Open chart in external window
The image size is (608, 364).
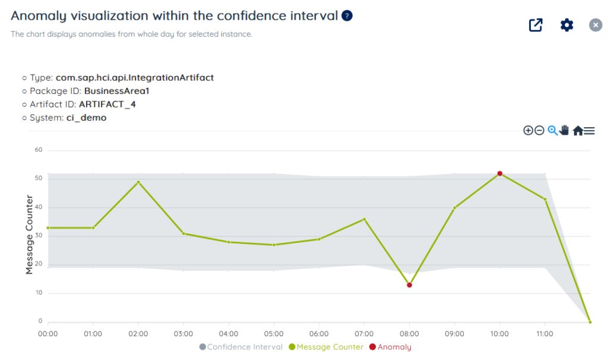coord(536,25)
